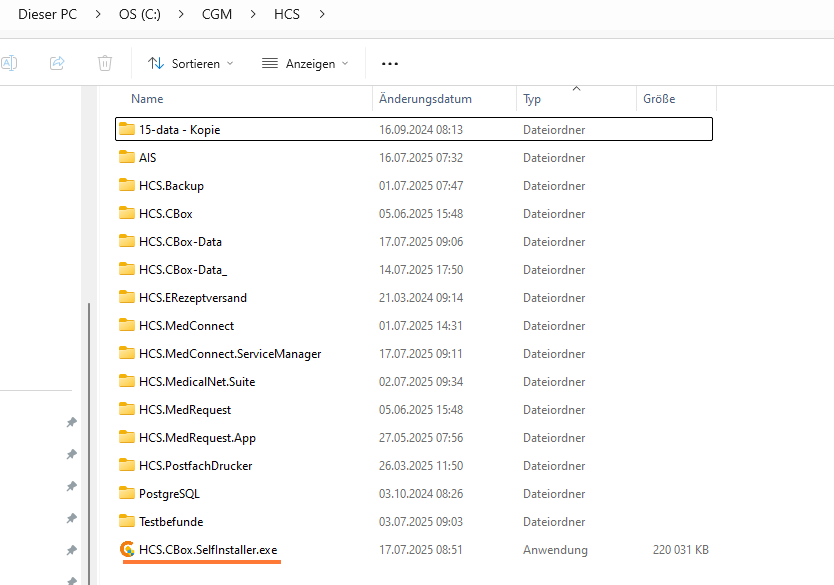This screenshot has width=834, height=585.
Task: Select AIS folder icon
Action: coord(127,157)
